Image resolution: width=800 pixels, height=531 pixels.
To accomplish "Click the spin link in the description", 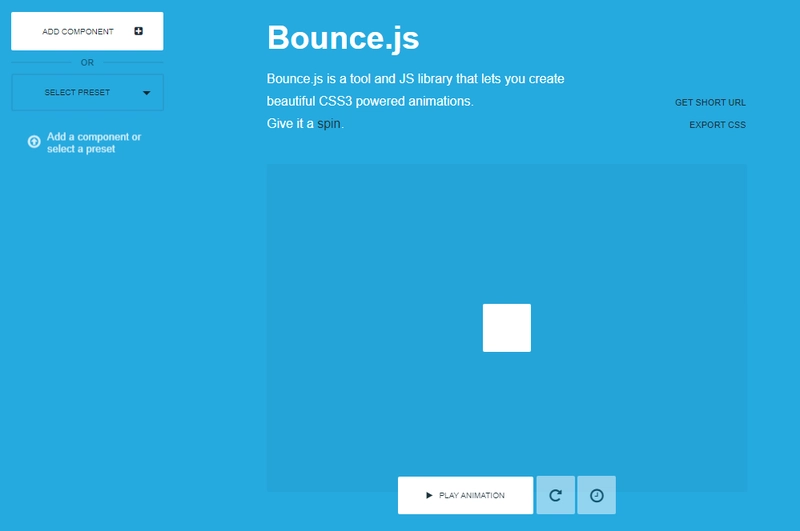I will [x=329, y=124].
